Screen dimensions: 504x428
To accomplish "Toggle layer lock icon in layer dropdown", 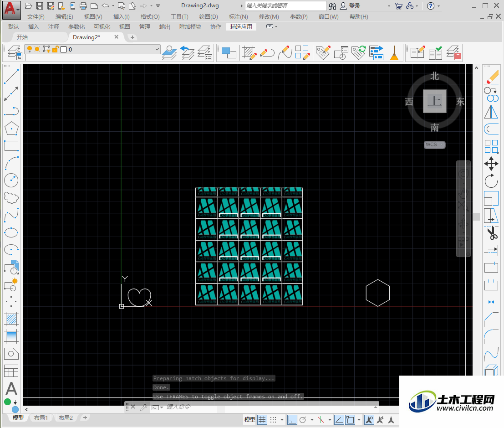I will pos(55,49).
